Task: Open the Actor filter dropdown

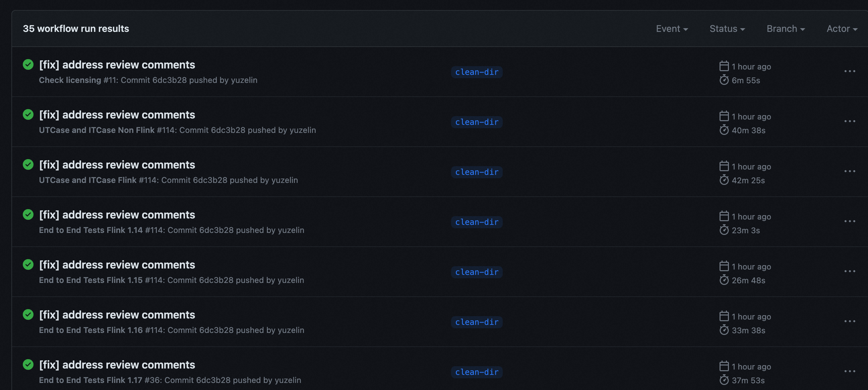Action: pyautogui.click(x=842, y=29)
